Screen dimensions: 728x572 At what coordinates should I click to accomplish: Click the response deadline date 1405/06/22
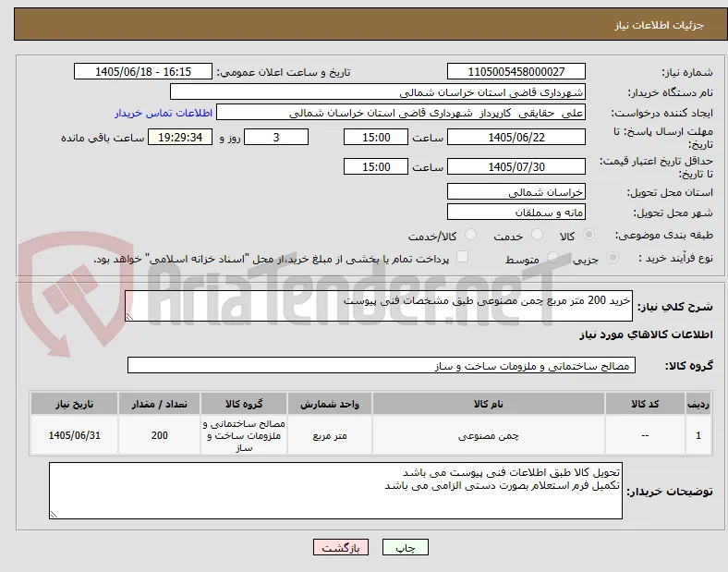tap(516, 138)
